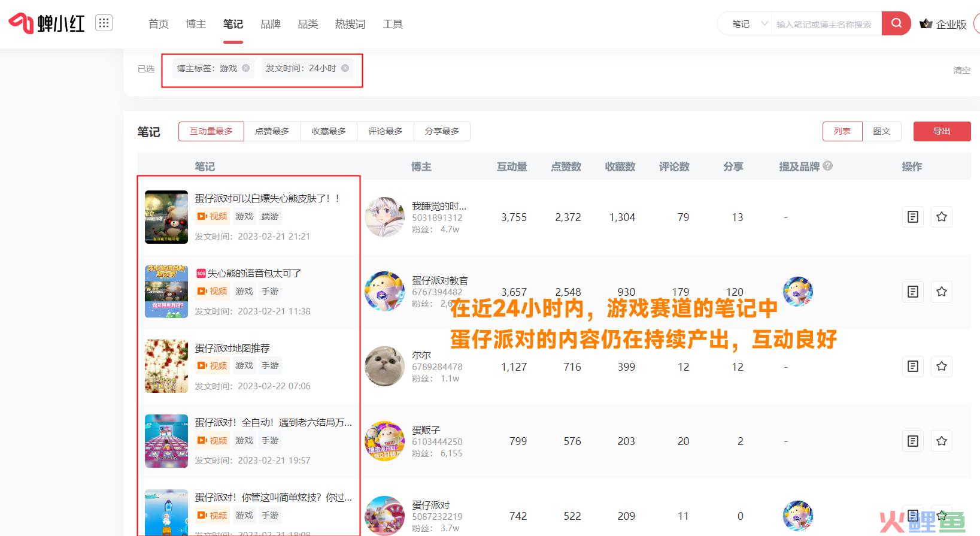Click blogger name 尔尔
This screenshot has height=536, width=980.
[x=421, y=355]
